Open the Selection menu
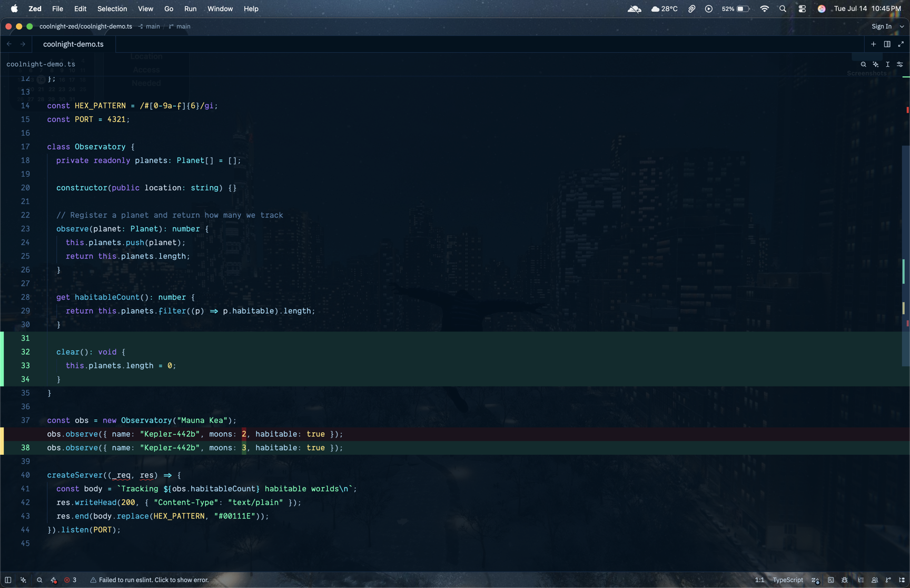 112,9
